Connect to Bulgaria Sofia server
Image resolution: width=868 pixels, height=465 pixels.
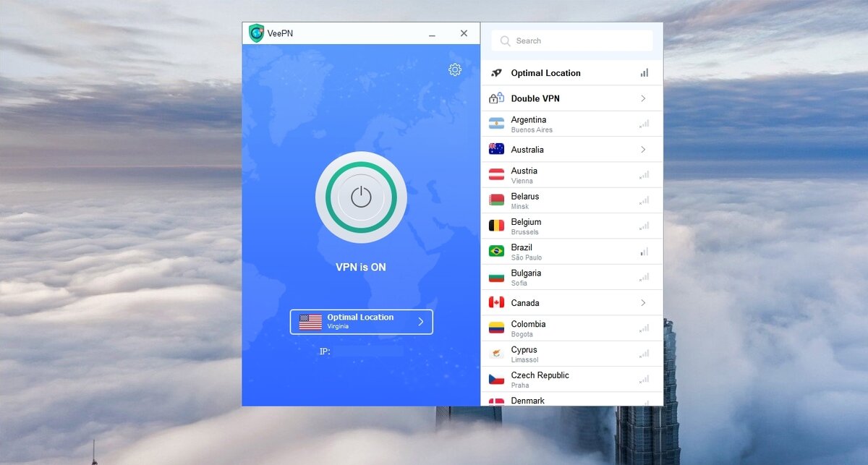tap(572, 277)
